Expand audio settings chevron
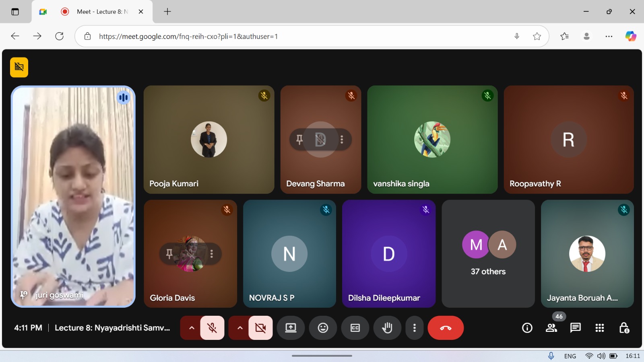 192,328
